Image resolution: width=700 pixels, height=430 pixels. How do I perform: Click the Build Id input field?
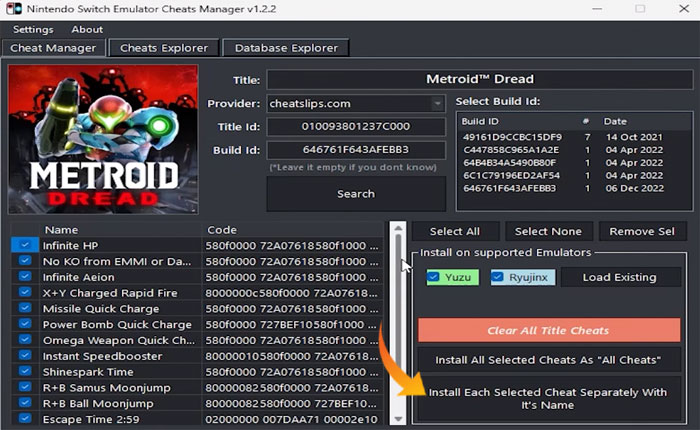click(356, 150)
